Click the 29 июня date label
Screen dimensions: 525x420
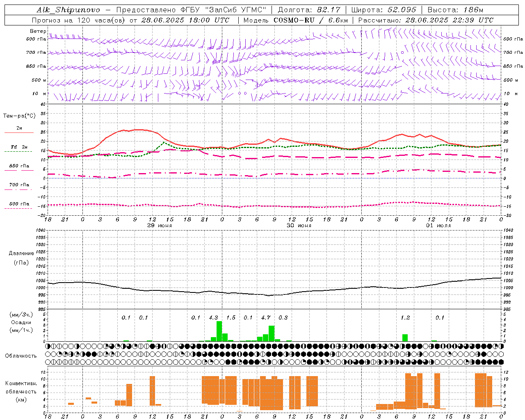pyautogui.click(x=160, y=226)
